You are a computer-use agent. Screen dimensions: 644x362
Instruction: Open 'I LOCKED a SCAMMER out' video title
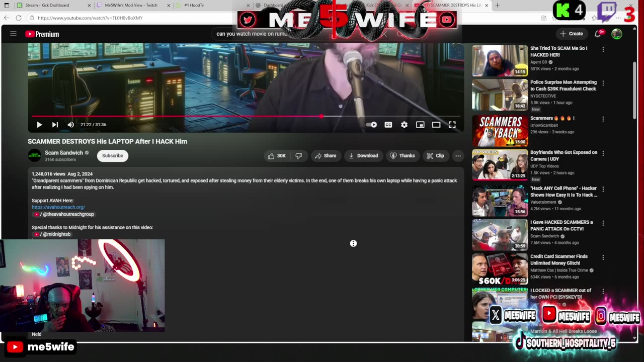[560, 294]
